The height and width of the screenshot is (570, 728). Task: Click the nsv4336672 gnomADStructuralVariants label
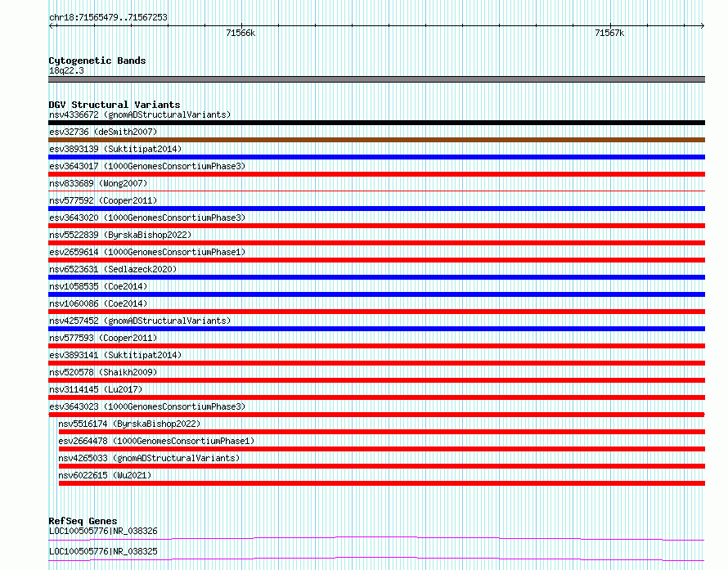(140, 114)
